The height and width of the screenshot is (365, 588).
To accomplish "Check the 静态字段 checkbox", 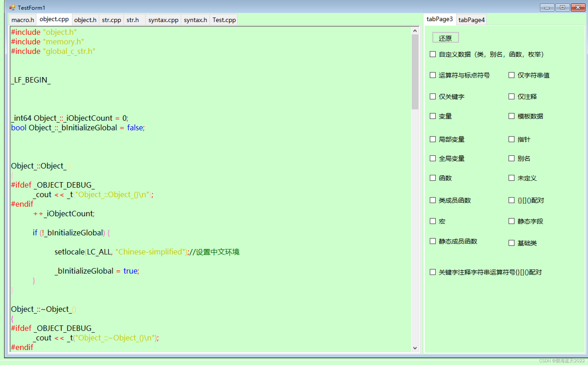I will 512,221.
